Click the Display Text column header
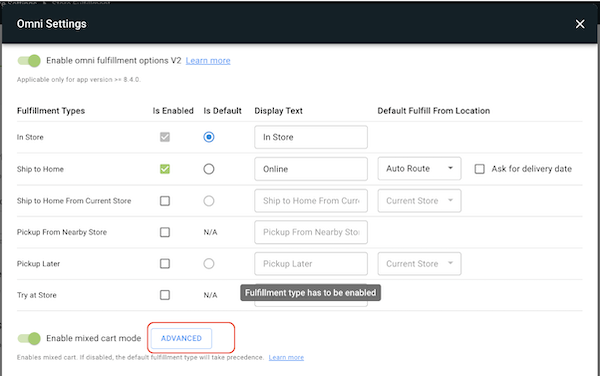 (279, 111)
